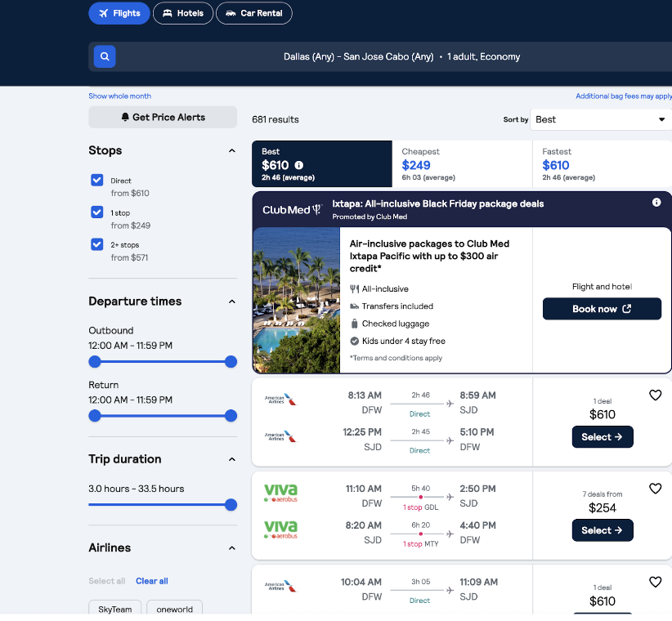Switch to the Flights tab

tap(119, 13)
